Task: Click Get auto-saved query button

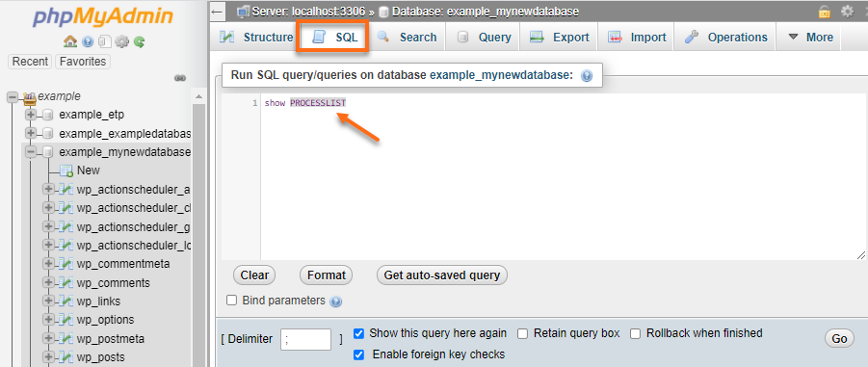Action: pos(442,275)
